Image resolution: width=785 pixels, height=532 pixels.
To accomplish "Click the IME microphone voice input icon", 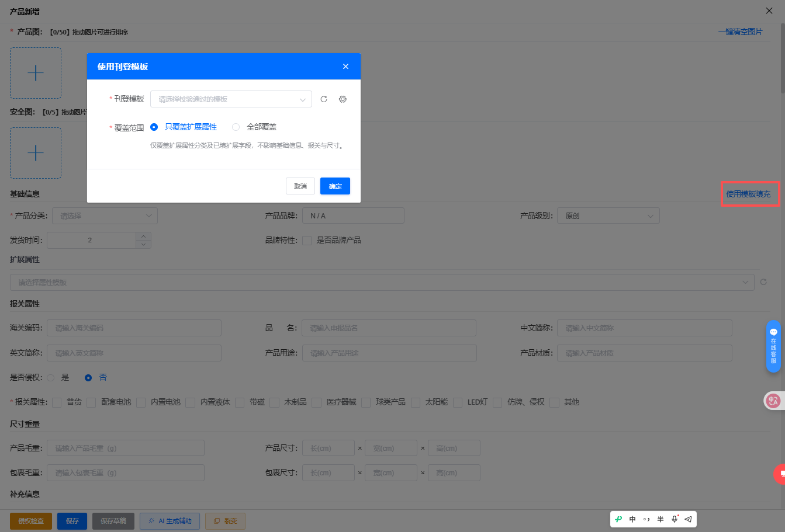I will pyautogui.click(x=675, y=519).
